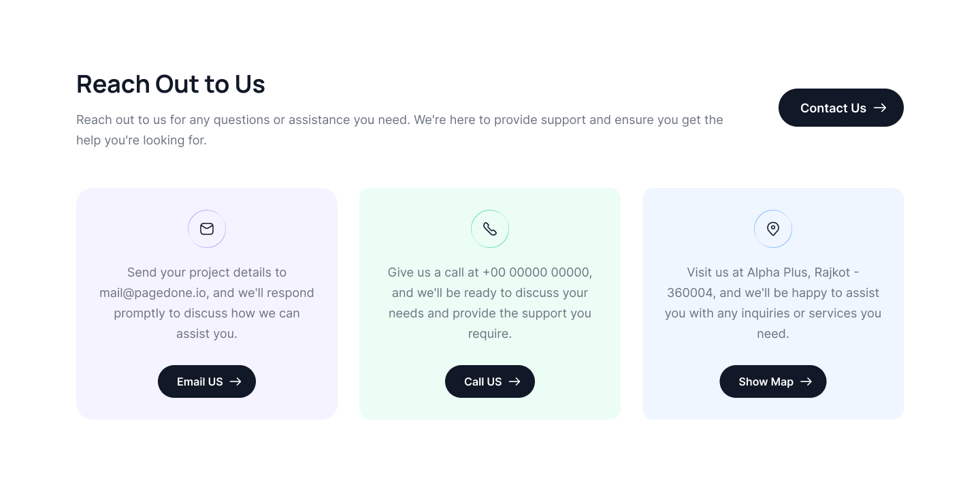Click the "Reach Out to Us" heading
The image size is (980, 485).
pos(171,84)
